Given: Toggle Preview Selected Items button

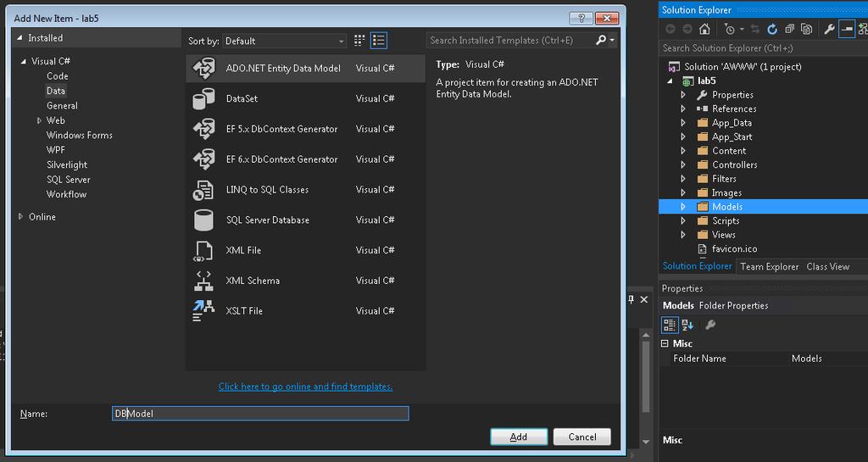Looking at the screenshot, I should click(x=847, y=30).
